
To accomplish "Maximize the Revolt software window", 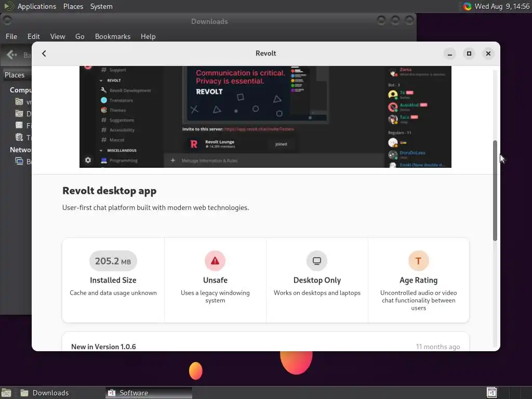I will (469, 54).
